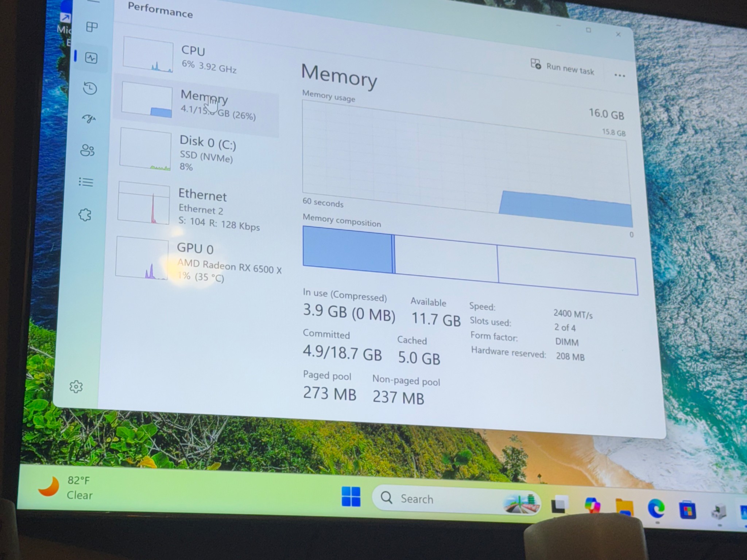The width and height of the screenshot is (747, 560).
Task: Open App history icon in sidebar
Action: coord(90,89)
